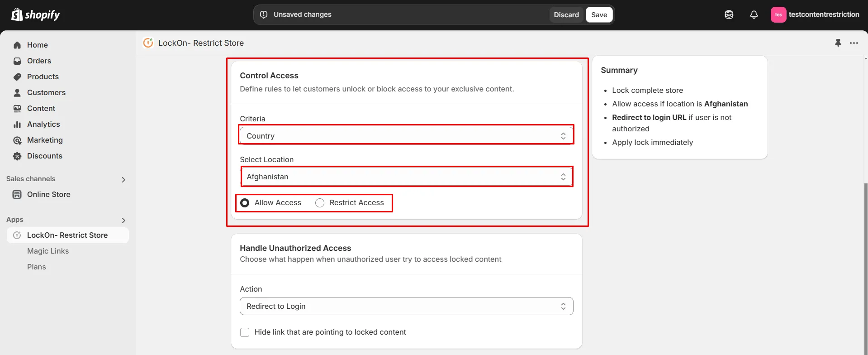
Task: Enable Hide link pointing to locked content
Action: [245, 332]
